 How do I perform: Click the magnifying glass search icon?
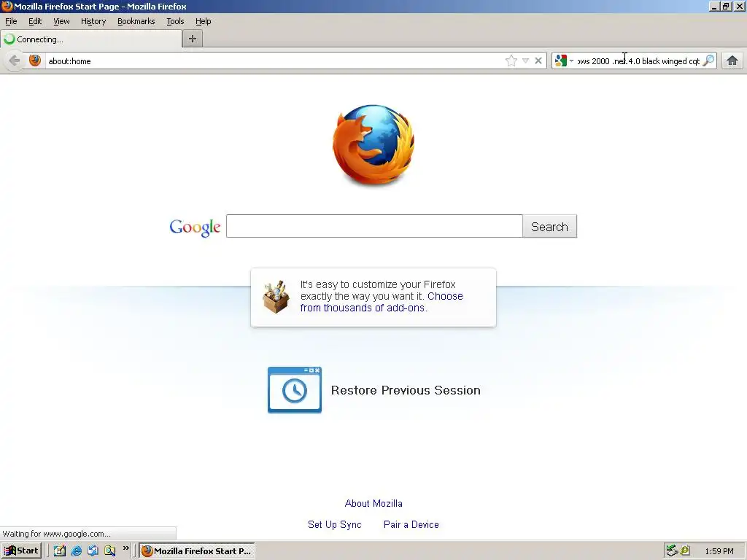[709, 61]
